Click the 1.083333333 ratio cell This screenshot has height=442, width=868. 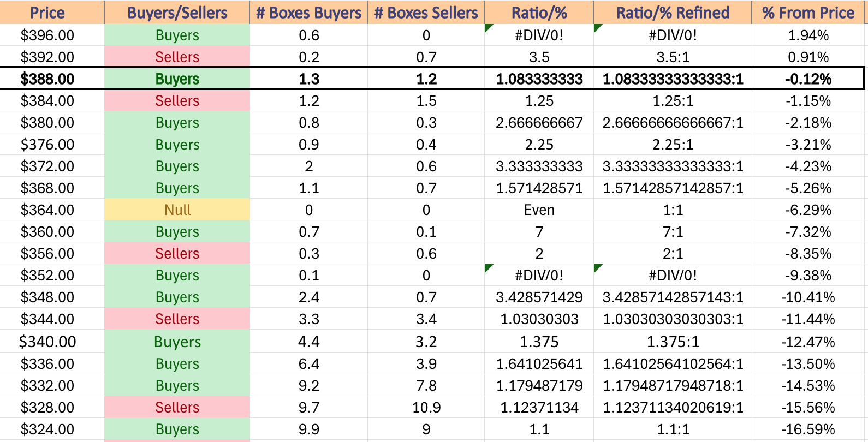click(x=539, y=79)
